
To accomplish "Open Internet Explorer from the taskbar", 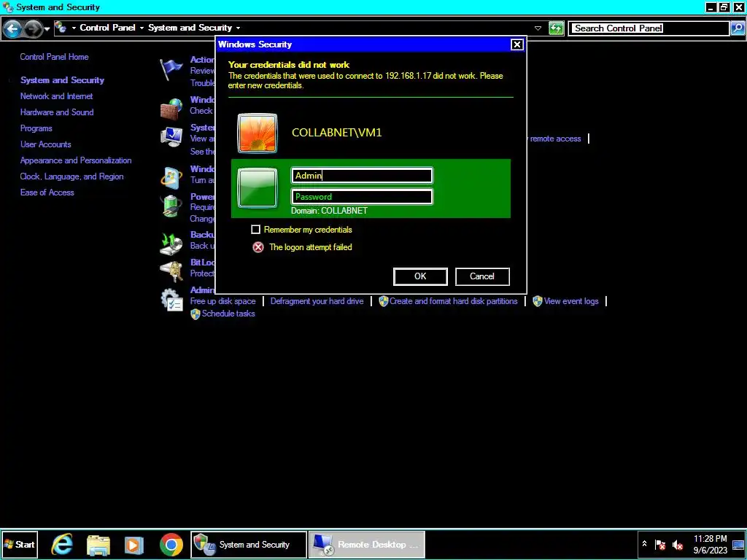I will pos(62,545).
